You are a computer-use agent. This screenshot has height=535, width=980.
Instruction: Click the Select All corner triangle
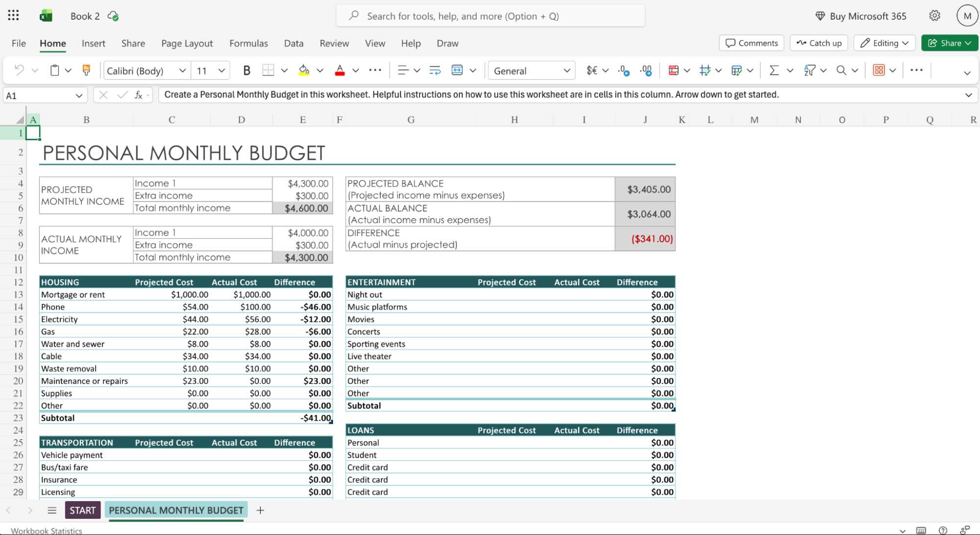[20, 120]
